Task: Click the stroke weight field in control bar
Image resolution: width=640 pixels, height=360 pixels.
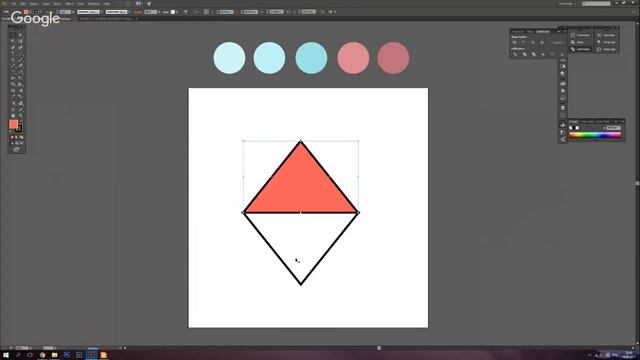Action: pyautogui.click(x=66, y=12)
